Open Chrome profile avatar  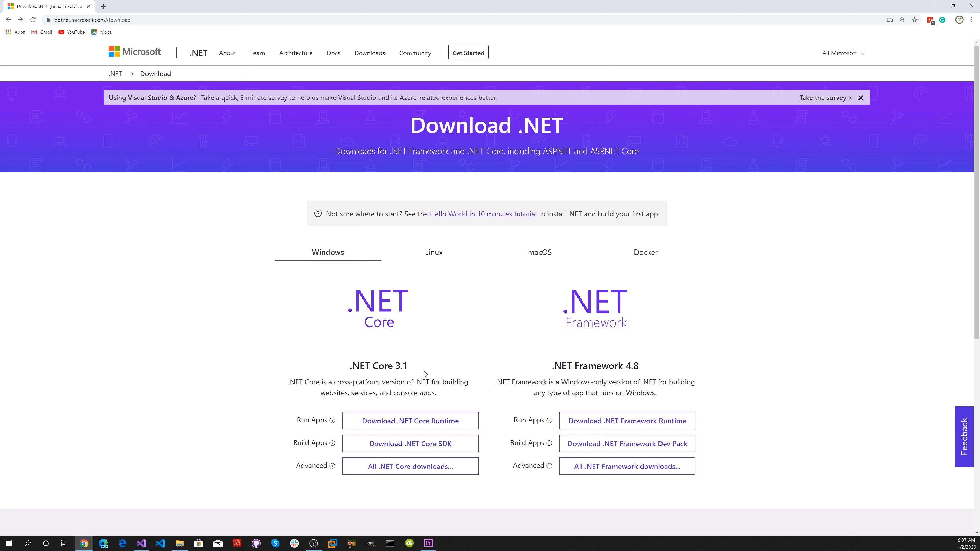pos(960,20)
